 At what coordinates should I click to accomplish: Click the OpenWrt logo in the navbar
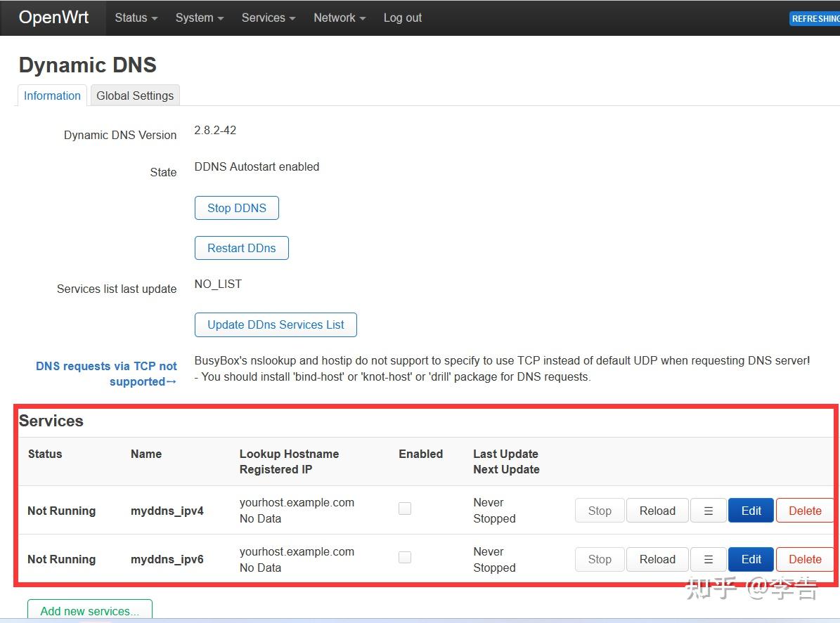(x=53, y=18)
